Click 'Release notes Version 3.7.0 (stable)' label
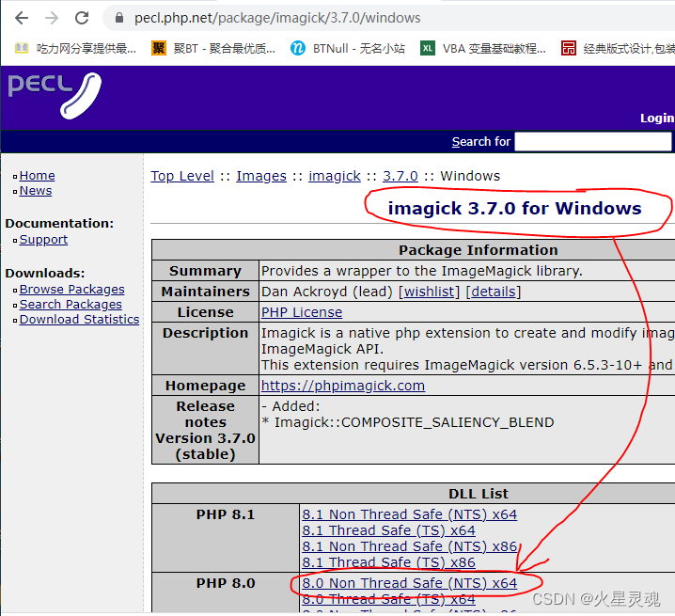 click(205, 430)
